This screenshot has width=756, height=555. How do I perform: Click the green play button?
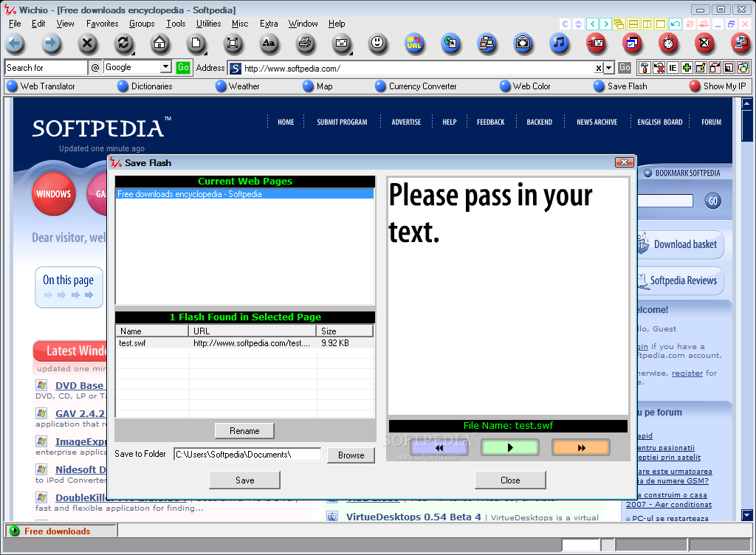(510, 447)
